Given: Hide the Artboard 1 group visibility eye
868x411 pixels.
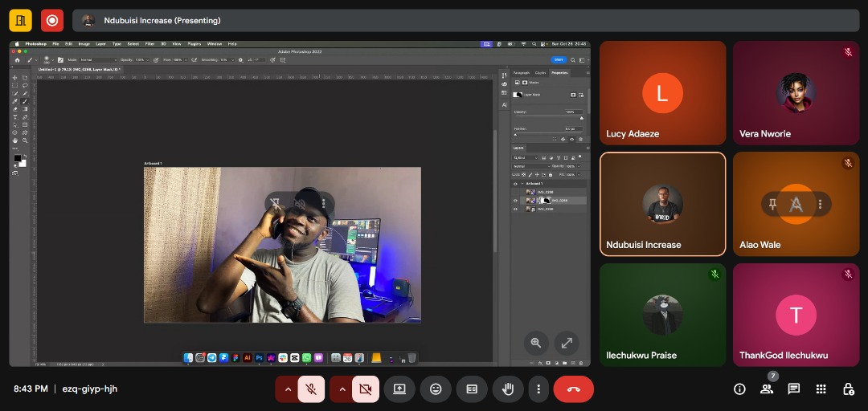Looking at the screenshot, I should [x=515, y=184].
